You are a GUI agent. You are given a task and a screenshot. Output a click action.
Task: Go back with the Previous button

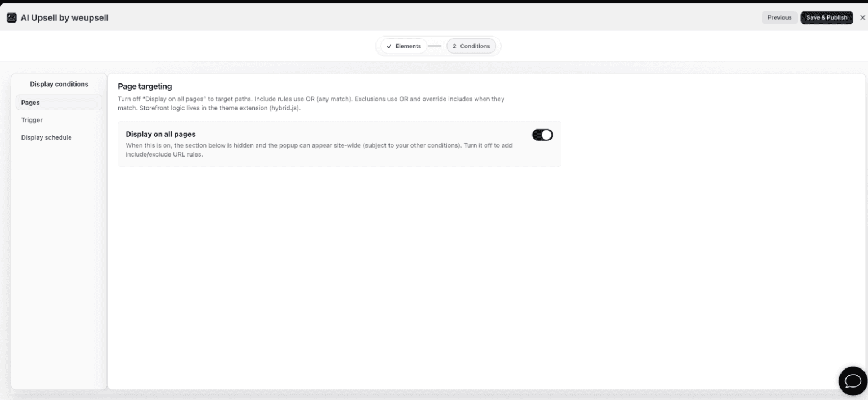[780, 17]
